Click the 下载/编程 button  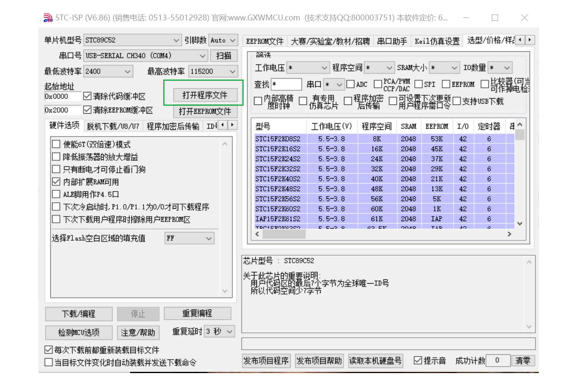point(79,314)
